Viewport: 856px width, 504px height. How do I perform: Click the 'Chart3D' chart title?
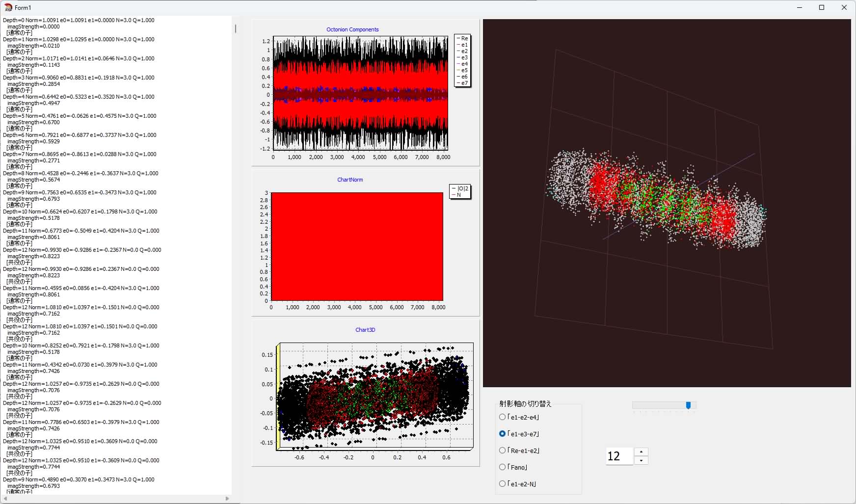(x=365, y=330)
